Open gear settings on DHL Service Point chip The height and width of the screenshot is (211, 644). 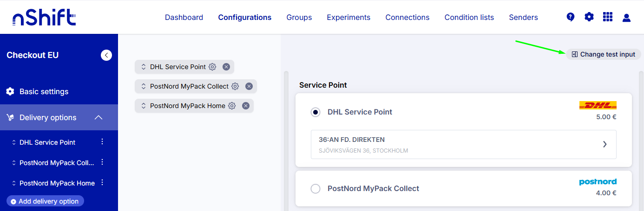coord(212,67)
